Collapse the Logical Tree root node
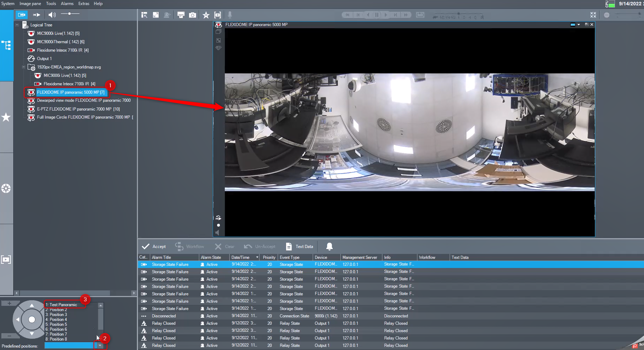The height and width of the screenshot is (350, 644). [x=17, y=25]
